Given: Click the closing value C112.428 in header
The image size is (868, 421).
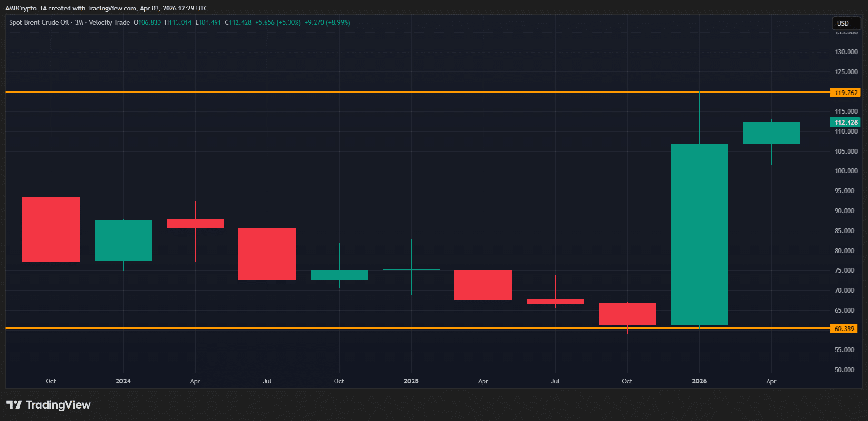Looking at the screenshot, I should point(238,22).
